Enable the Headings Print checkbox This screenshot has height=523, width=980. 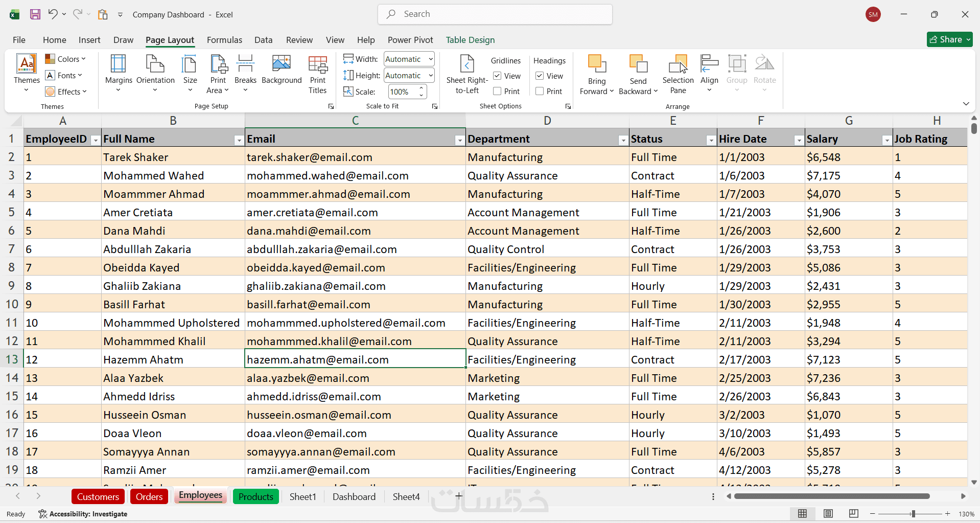pos(540,92)
